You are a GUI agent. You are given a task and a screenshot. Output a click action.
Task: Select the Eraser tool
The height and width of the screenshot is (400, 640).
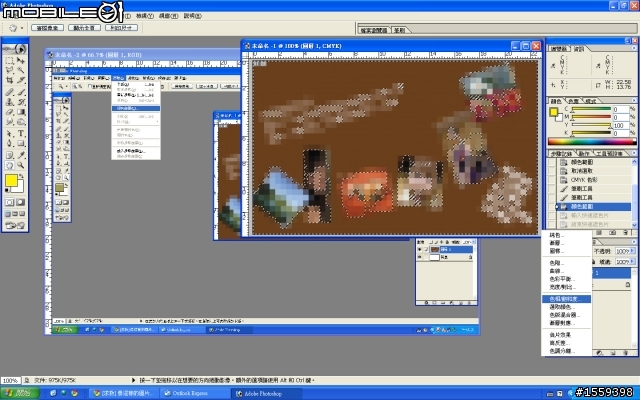coord(9,112)
